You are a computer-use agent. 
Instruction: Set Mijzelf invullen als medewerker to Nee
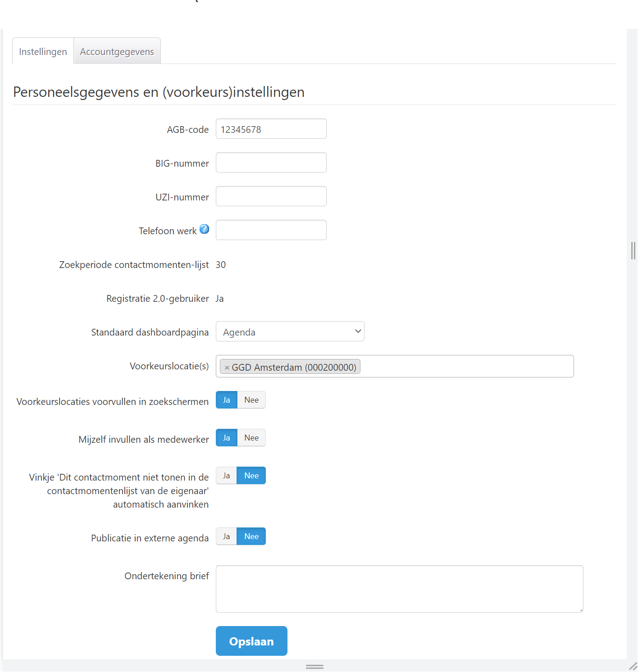251,438
